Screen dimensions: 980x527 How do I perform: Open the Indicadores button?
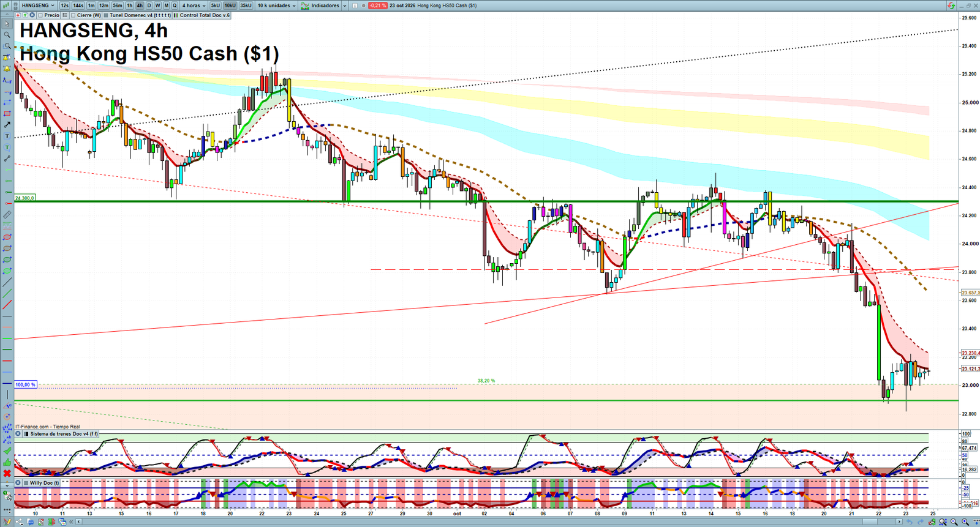tap(320, 6)
